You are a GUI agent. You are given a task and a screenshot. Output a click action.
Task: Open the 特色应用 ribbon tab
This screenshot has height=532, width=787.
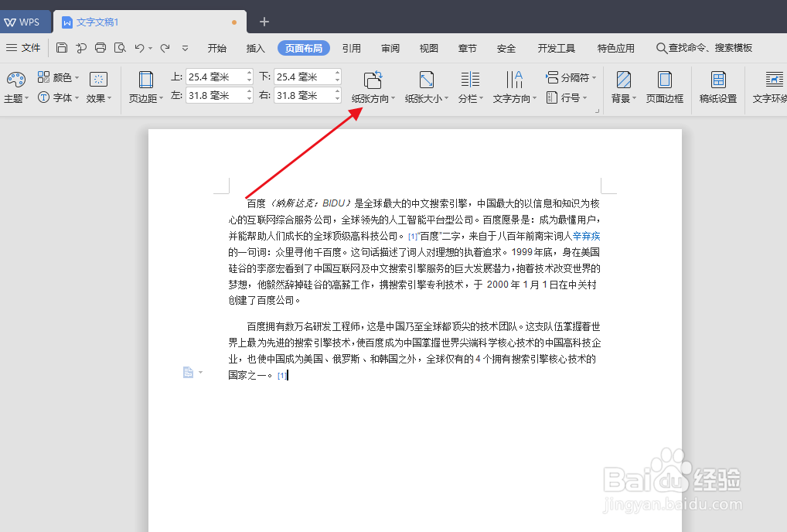coord(616,48)
